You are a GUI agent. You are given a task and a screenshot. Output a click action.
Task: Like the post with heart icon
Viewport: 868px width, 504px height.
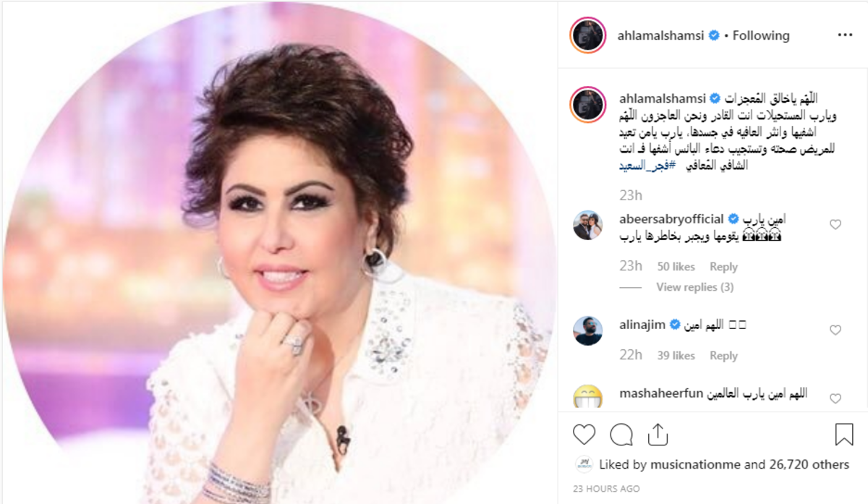tap(584, 434)
